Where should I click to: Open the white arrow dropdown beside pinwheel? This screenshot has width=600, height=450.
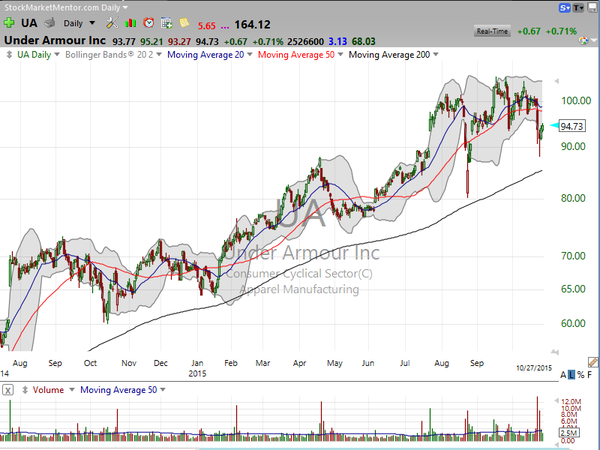click(594, 40)
